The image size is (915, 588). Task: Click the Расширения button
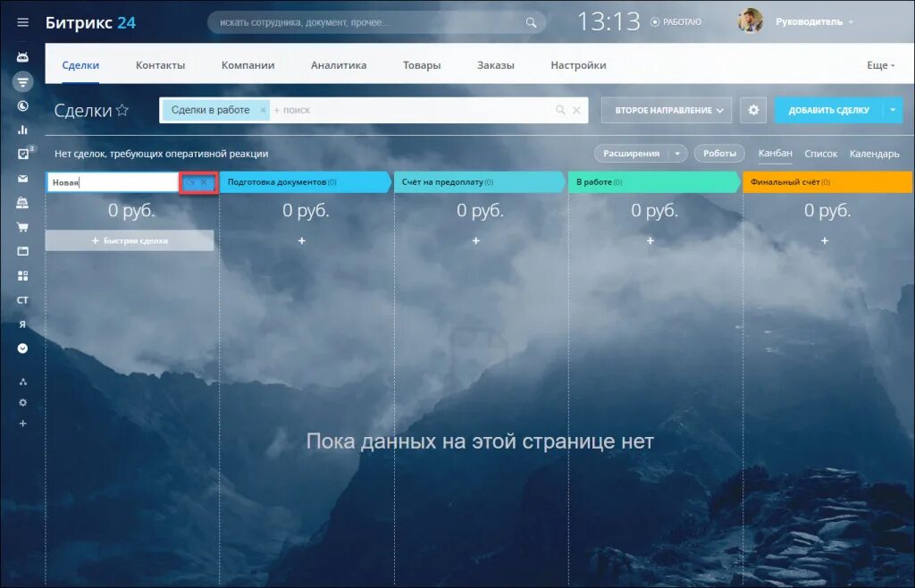632,154
